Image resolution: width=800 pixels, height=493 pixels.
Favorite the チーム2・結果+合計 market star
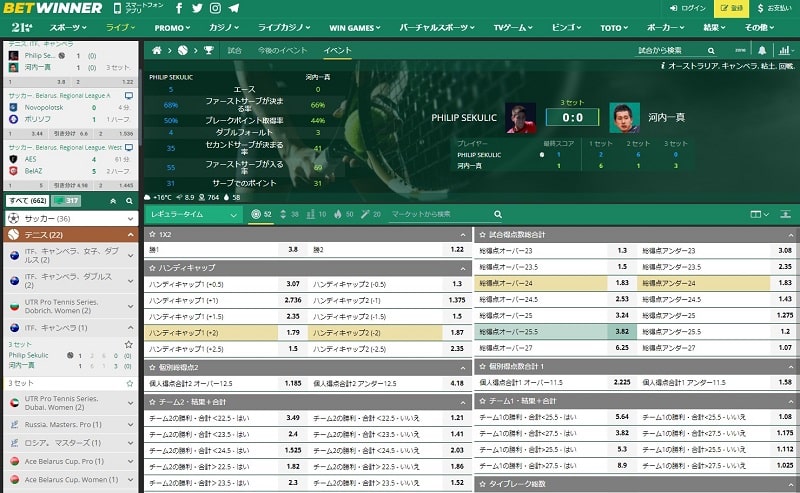pyautogui.click(x=152, y=402)
